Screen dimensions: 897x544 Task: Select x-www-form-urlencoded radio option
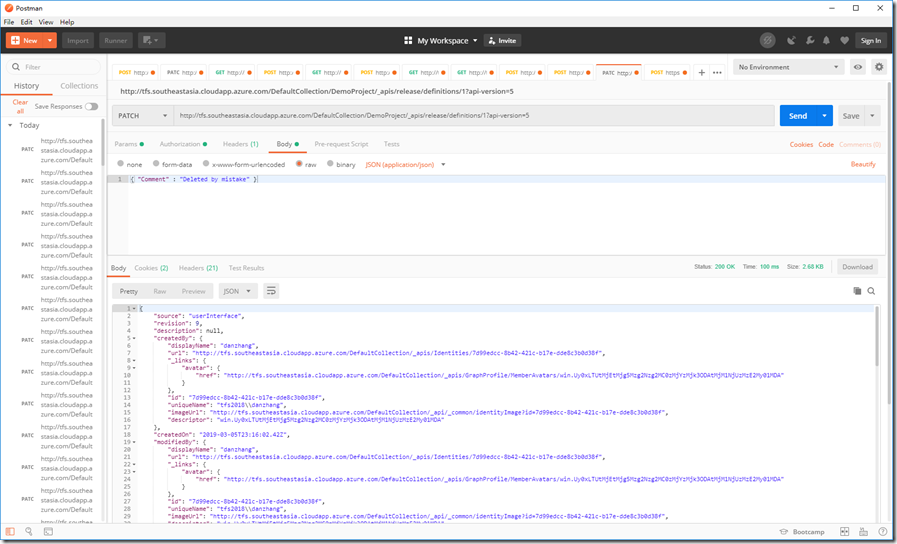pyautogui.click(x=207, y=164)
